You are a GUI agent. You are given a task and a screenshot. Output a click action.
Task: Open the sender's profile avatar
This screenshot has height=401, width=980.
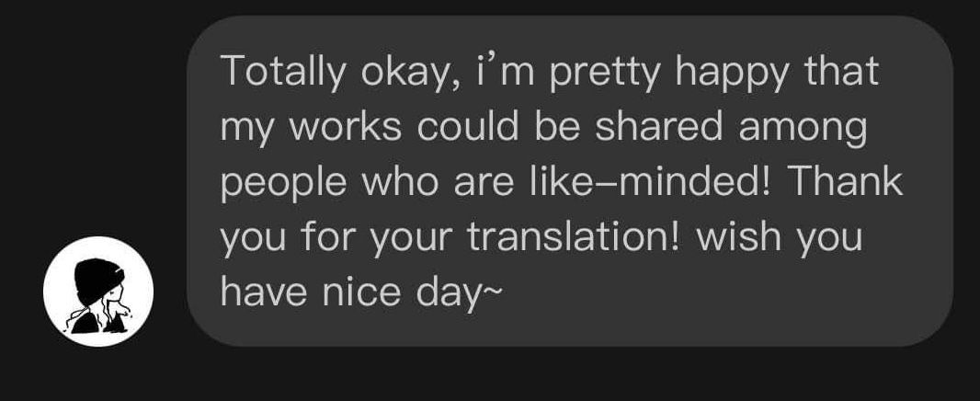(x=98, y=292)
